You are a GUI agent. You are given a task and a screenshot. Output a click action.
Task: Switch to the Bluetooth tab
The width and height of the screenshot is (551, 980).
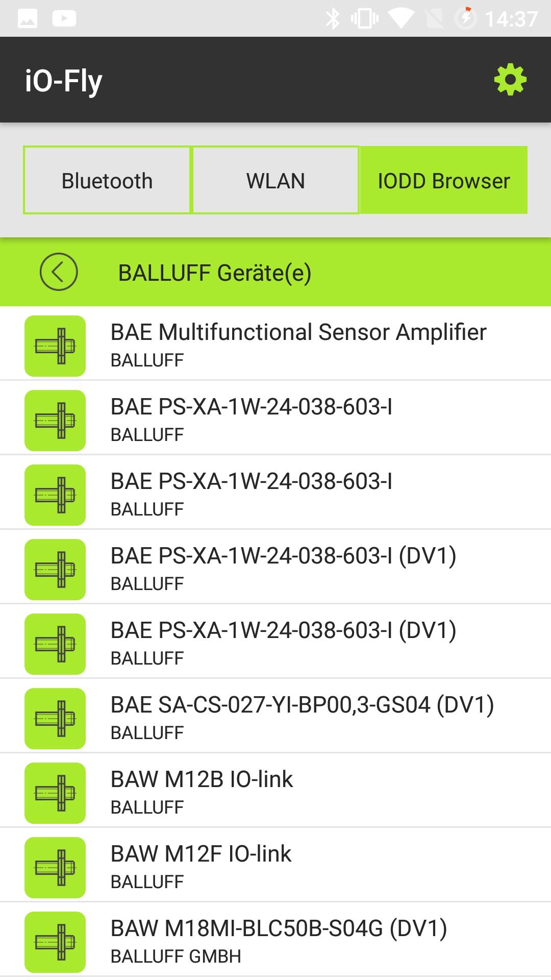107,180
